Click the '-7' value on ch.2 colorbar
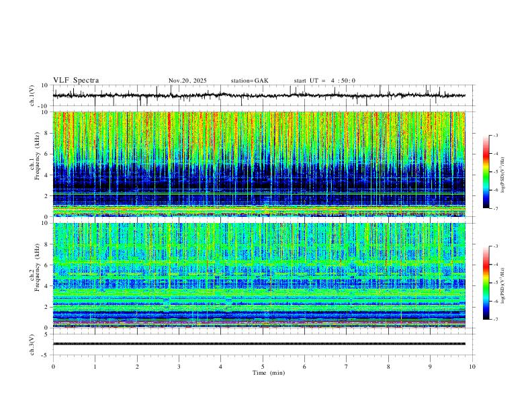This screenshot has width=532, height=411. tap(496, 319)
